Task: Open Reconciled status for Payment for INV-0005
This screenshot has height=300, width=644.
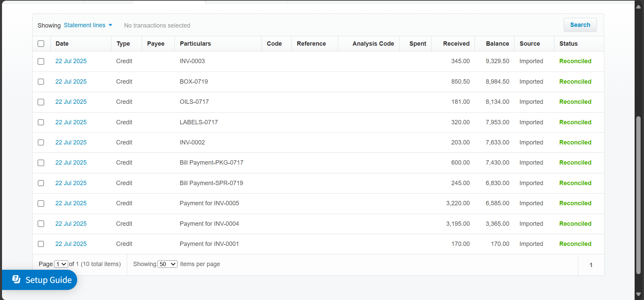Action: pos(575,203)
